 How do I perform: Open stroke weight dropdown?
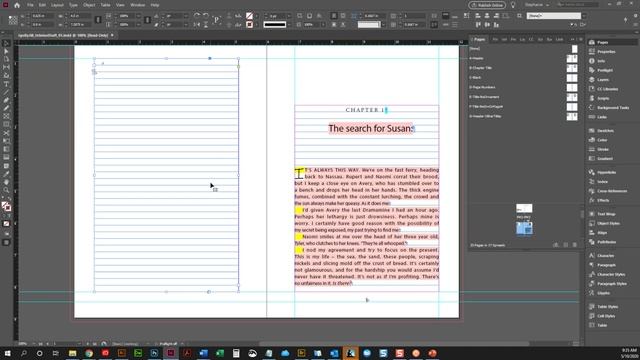pyautogui.click(x=289, y=16)
